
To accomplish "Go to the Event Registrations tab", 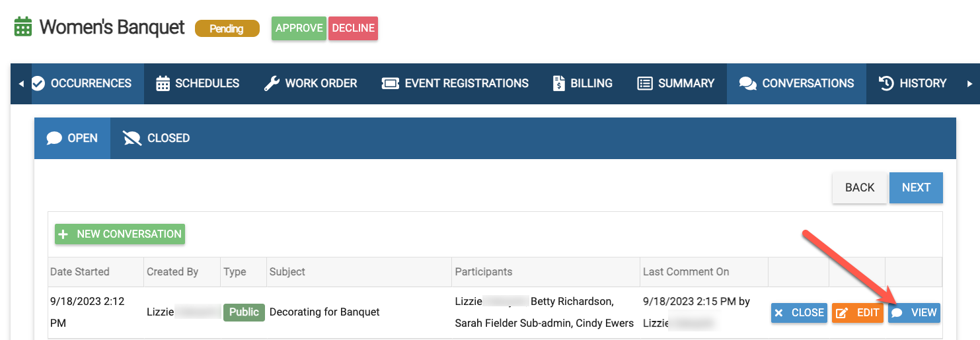I will point(455,84).
